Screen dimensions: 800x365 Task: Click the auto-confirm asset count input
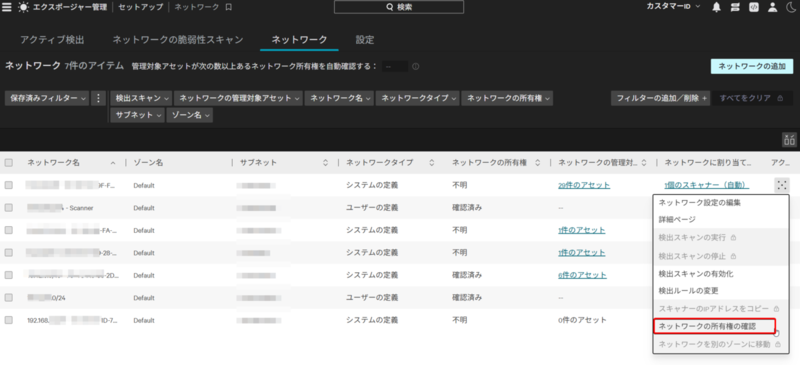click(395, 66)
